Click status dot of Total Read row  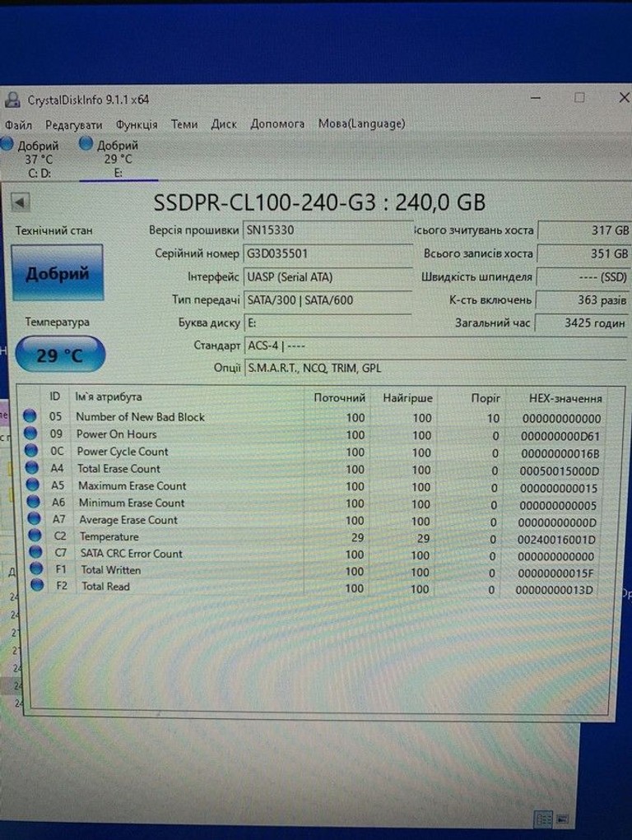[x=37, y=585]
